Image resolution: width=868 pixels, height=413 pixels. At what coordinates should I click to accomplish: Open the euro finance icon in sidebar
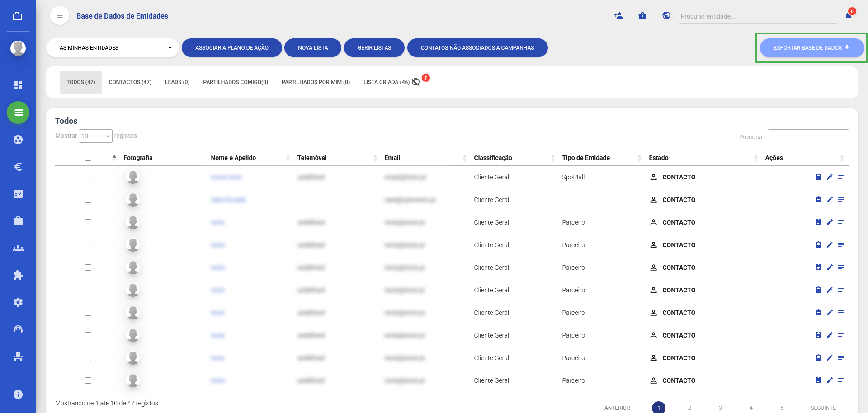[18, 167]
